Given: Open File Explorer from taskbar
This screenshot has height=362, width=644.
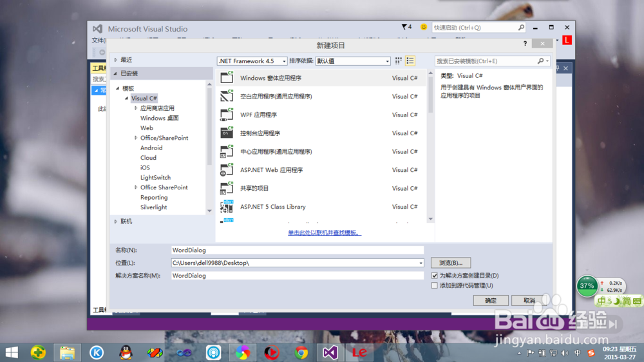Looking at the screenshot, I should 68,352.
